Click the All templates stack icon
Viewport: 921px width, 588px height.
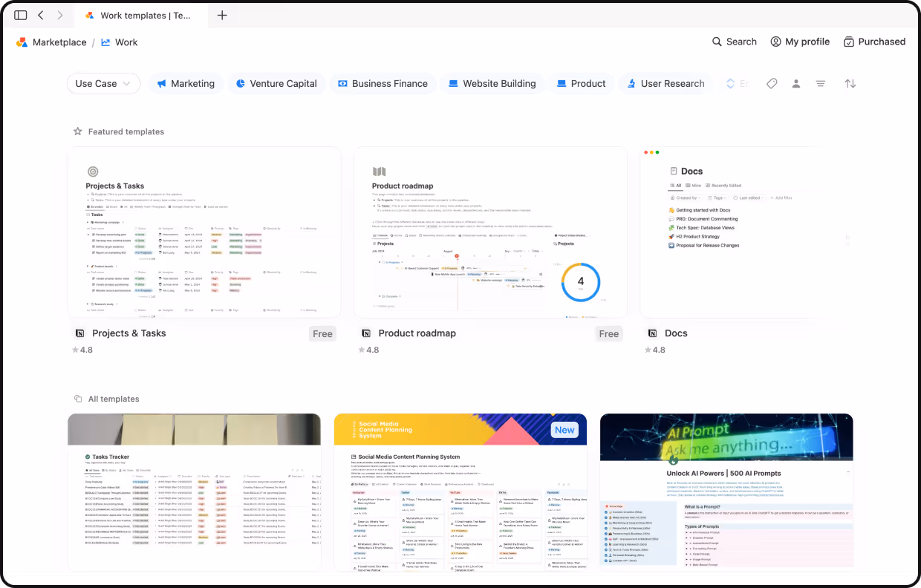click(77, 399)
